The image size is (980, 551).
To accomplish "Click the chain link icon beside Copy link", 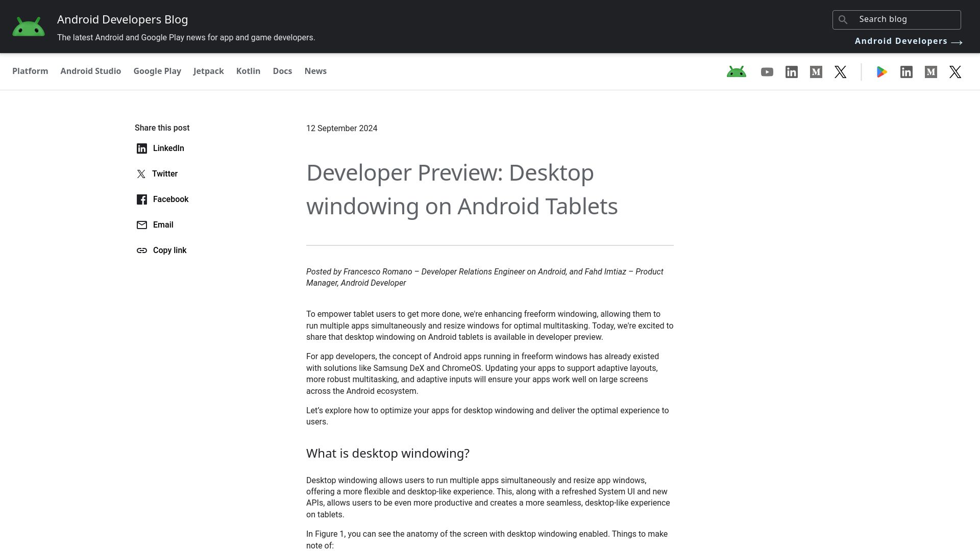I will [142, 251].
